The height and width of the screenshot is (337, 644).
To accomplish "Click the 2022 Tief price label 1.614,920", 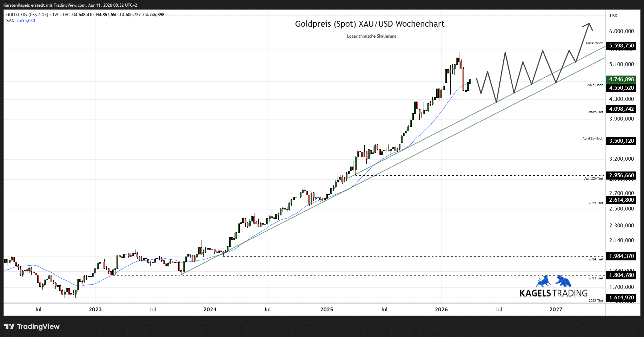I will [621, 298].
